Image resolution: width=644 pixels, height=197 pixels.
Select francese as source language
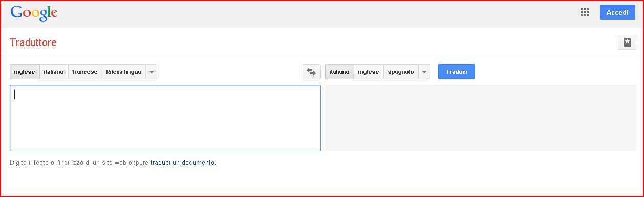pos(85,72)
